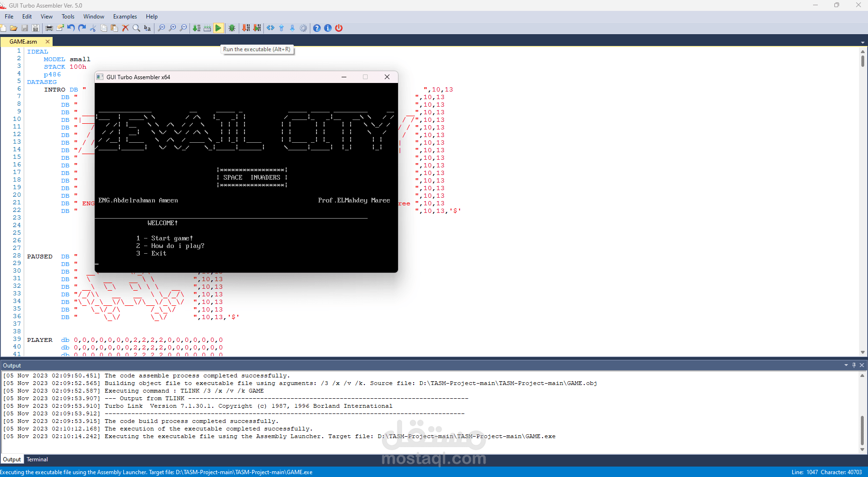
Task: Click the blue down arrow icon
Action: [x=292, y=28]
